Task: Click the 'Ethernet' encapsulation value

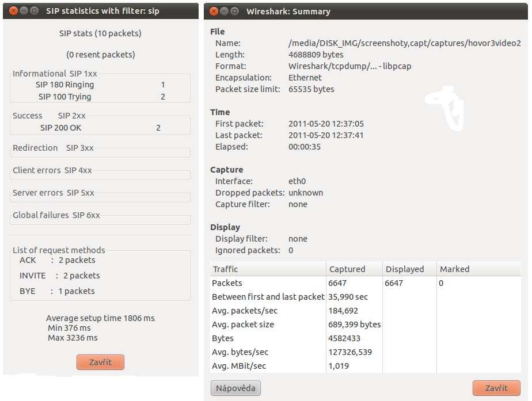Action: coord(305,78)
